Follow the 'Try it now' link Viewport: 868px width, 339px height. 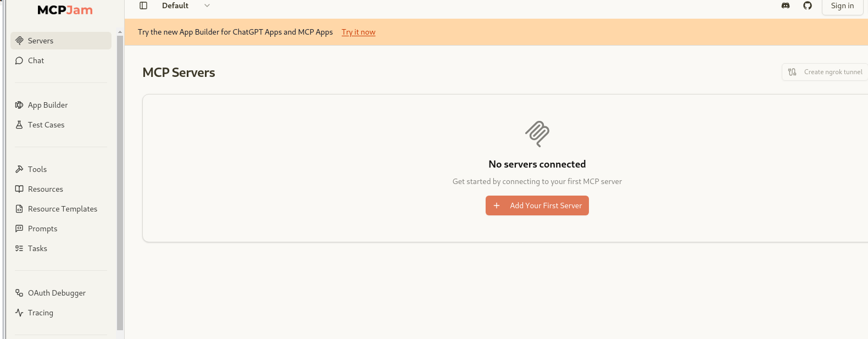tap(358, 32)
